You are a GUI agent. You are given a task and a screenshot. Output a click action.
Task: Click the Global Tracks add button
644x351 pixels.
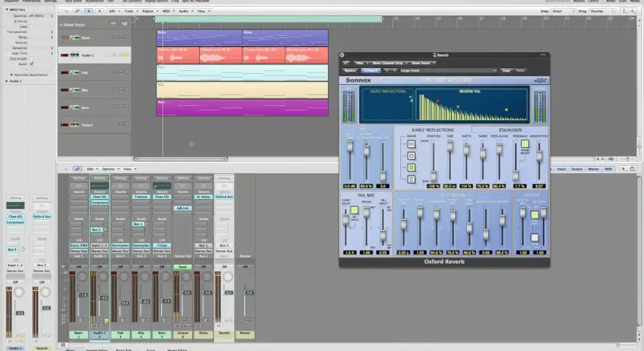point(113,24)
